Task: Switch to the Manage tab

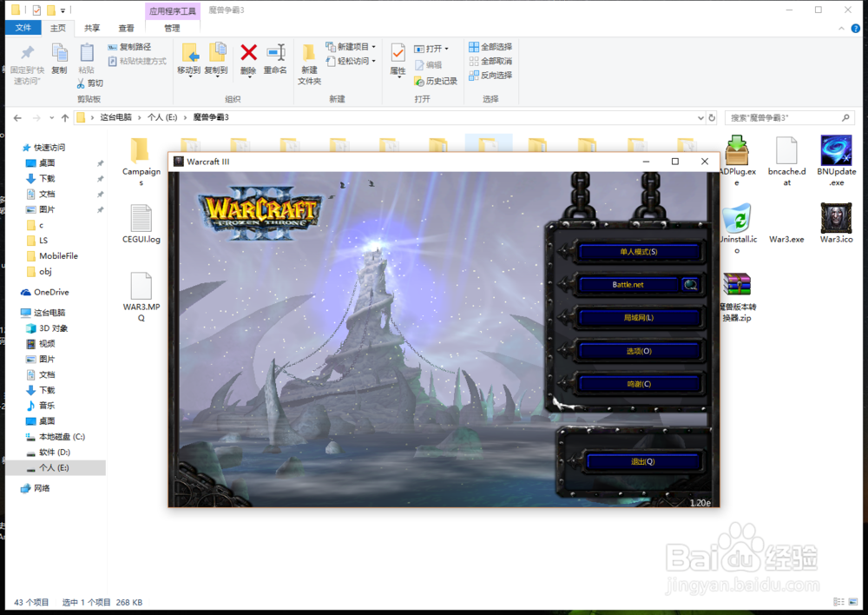Action: (172, 28)
